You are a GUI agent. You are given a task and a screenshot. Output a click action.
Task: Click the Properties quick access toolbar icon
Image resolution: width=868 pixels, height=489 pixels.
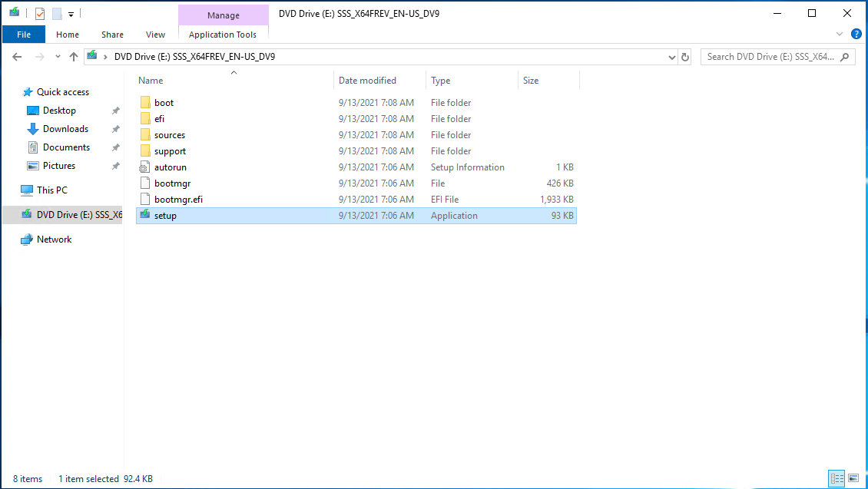pyautogui.click(x=40, y=14)
